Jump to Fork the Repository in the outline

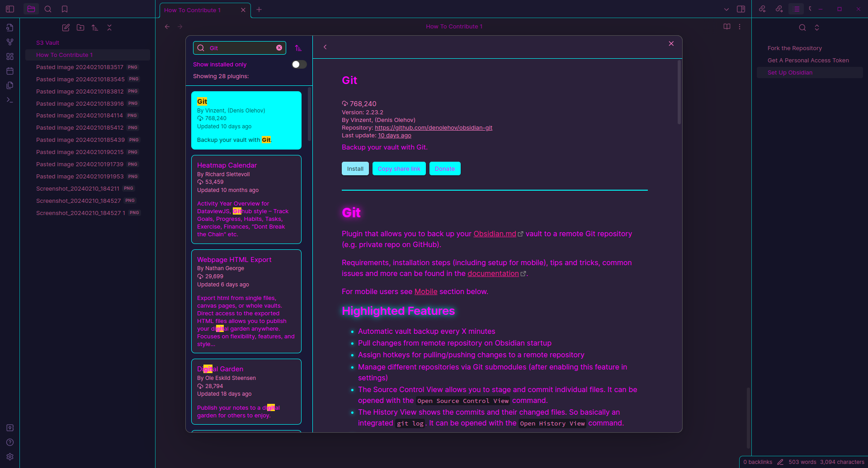(810, 48)
